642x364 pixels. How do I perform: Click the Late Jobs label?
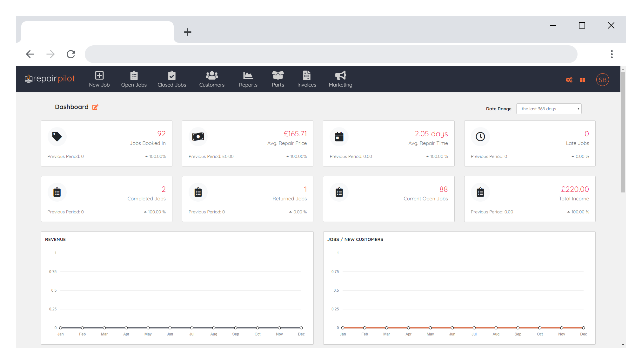577,143
